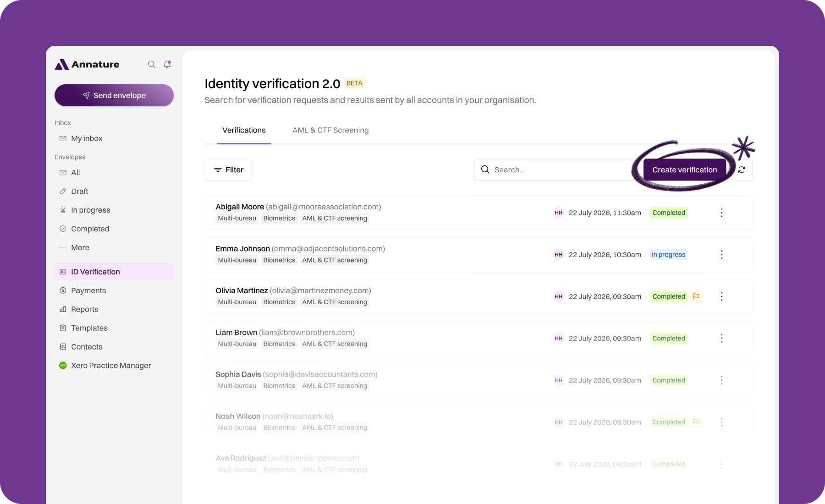Open three-dot menu for Noah Wilson
The height and width of the screenshot is (504, 825).
coord(721,422)
